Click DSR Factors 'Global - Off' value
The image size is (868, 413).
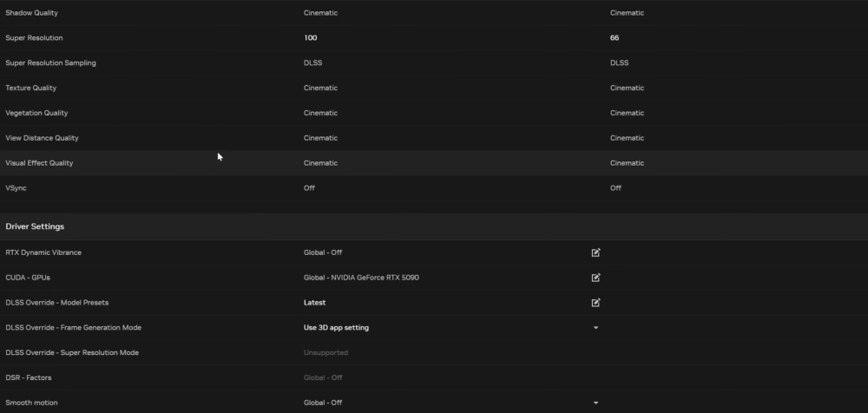[x=323, y=377]
